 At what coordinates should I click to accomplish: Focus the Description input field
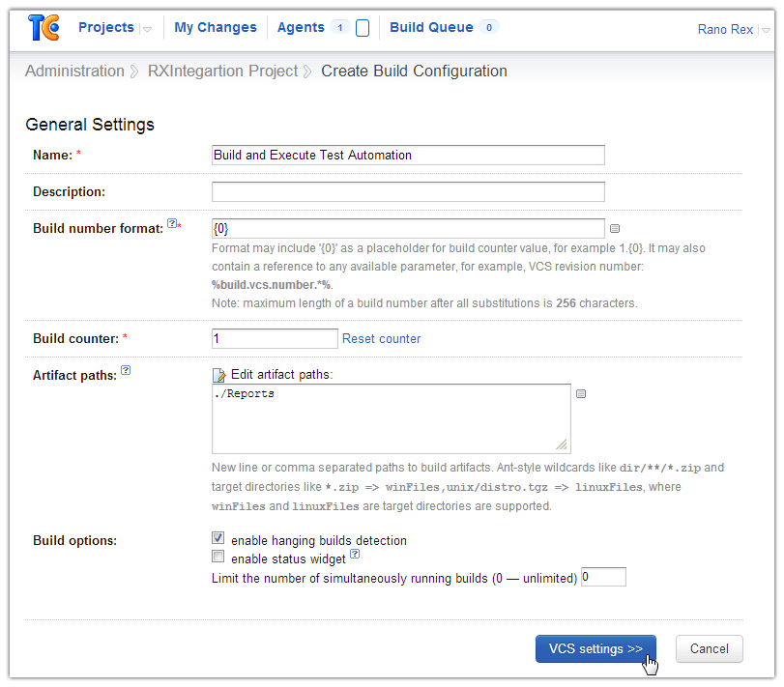pos(408,192)
